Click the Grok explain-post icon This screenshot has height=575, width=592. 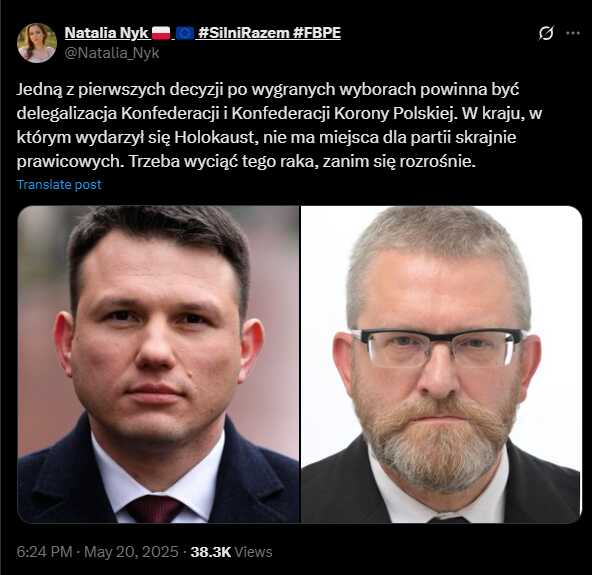click(546, 33)
